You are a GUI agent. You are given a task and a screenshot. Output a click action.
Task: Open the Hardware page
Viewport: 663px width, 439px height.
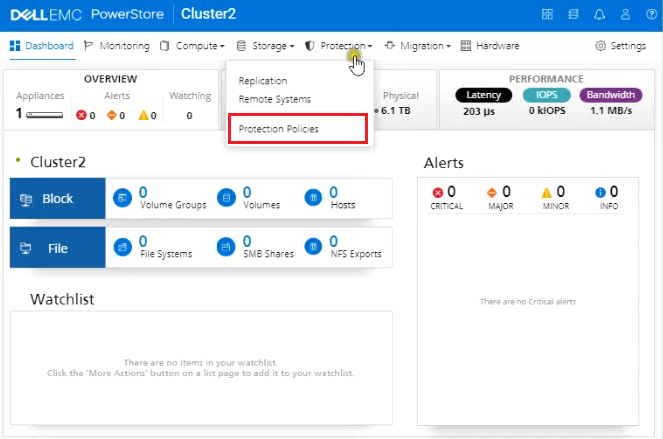point(490,46)
